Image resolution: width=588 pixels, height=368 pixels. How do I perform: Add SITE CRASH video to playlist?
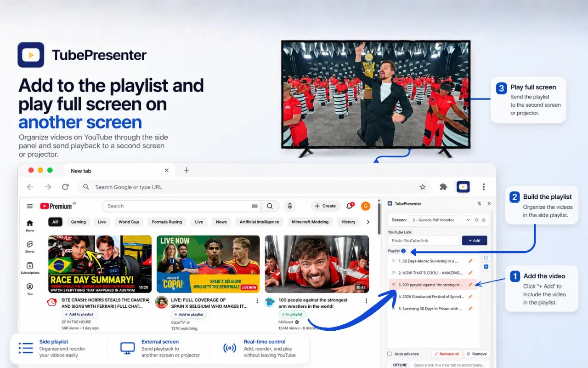coord(79,314)
